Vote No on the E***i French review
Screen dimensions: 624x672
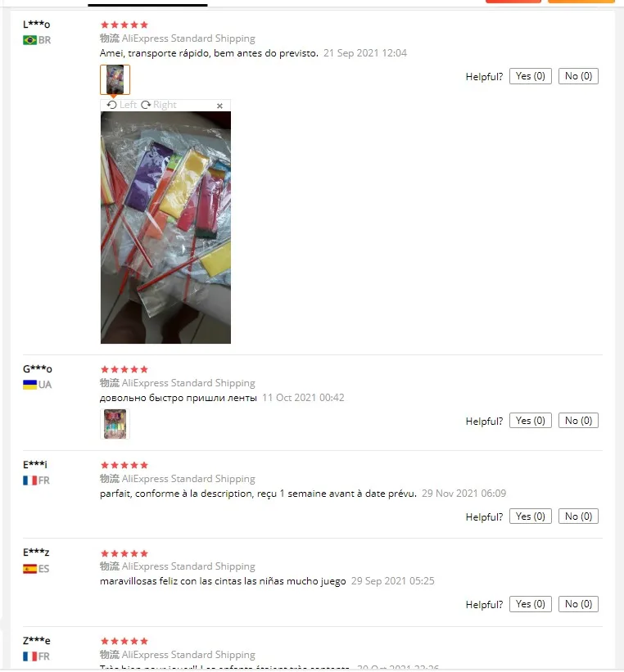tap(578, 516)
